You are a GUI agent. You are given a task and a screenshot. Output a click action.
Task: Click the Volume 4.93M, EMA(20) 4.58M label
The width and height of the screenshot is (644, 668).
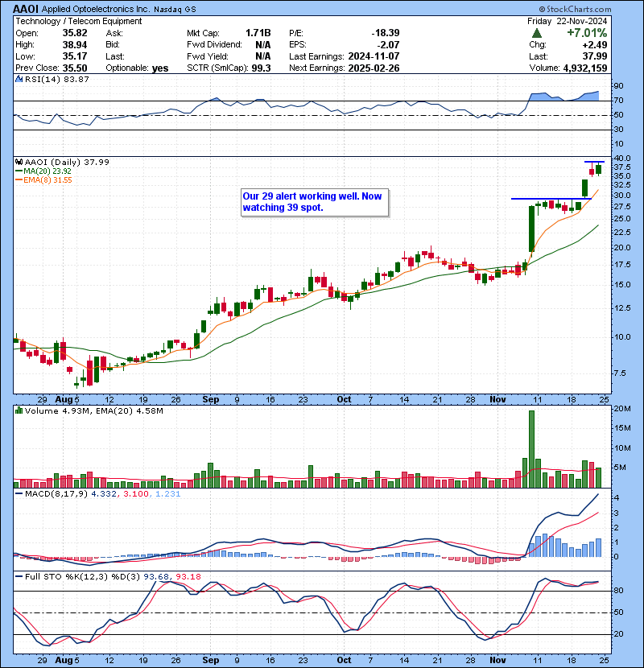93,410
